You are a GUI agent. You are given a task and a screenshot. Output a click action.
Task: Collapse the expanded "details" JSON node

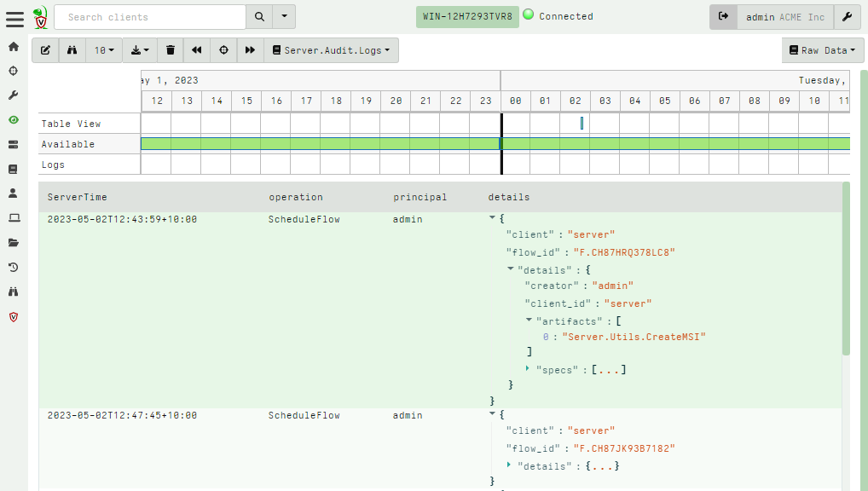click(511, 269)
